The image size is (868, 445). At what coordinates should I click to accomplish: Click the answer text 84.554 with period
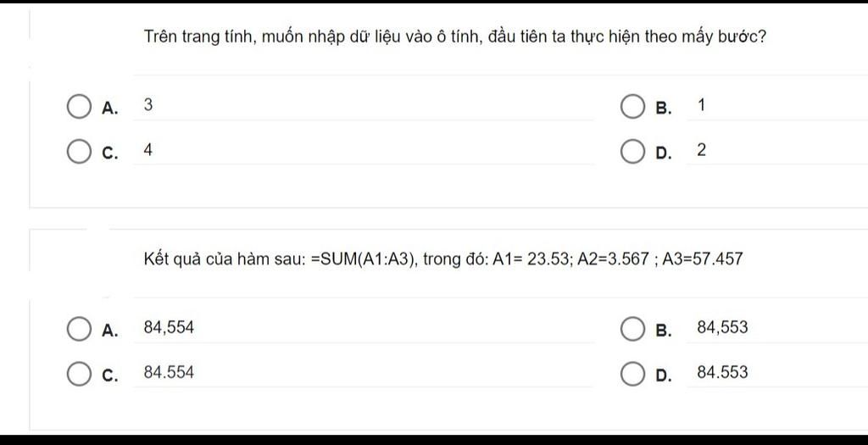(x=169, y=372)
